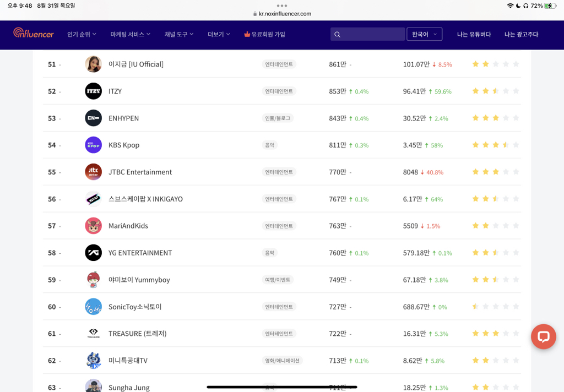Tap the Wi-Fi status icon
The width and height of the screenshot is (564, 392).
point(510,6)
